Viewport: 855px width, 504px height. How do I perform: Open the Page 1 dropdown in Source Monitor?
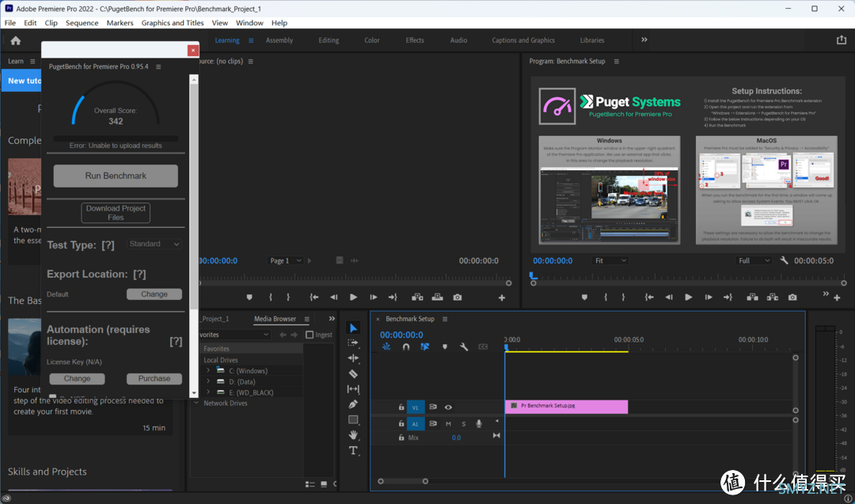(x=286, y=260)
